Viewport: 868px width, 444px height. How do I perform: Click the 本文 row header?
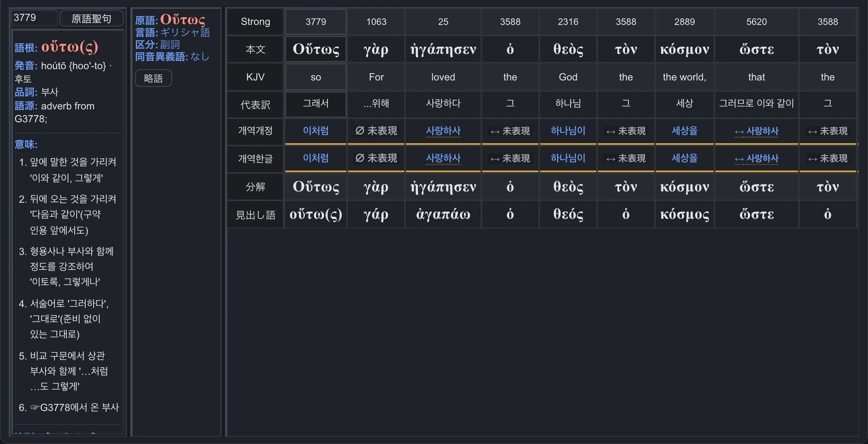point(256,49)
